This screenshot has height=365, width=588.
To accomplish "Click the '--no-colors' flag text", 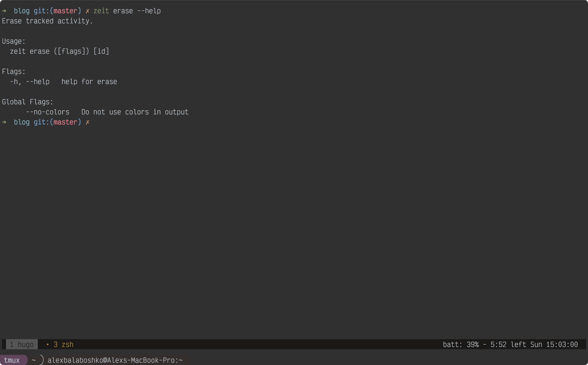I will point(48,112).
